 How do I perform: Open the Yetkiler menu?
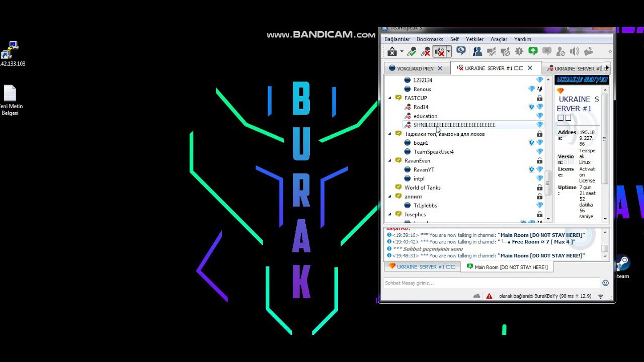pos(474,39)
